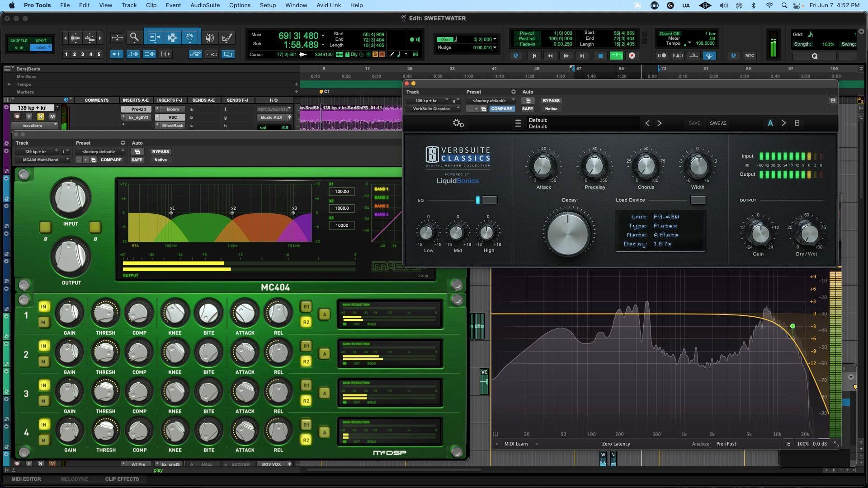Open the Analyzer Pre+Post dropdown
Image resolution: width=868 pixels, height=488 pixels.
[x=726, y=444]
